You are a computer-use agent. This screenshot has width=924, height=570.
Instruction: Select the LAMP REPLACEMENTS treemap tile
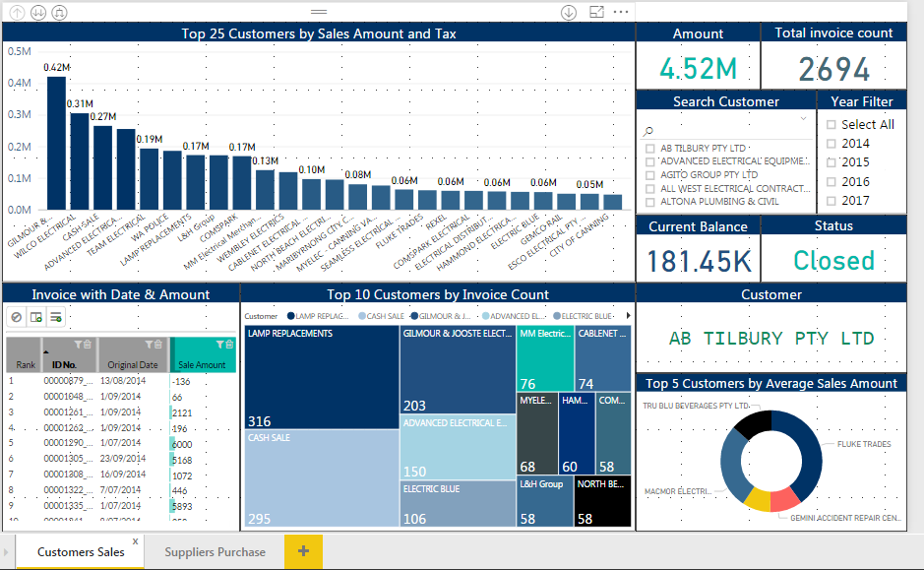point(322,377)
